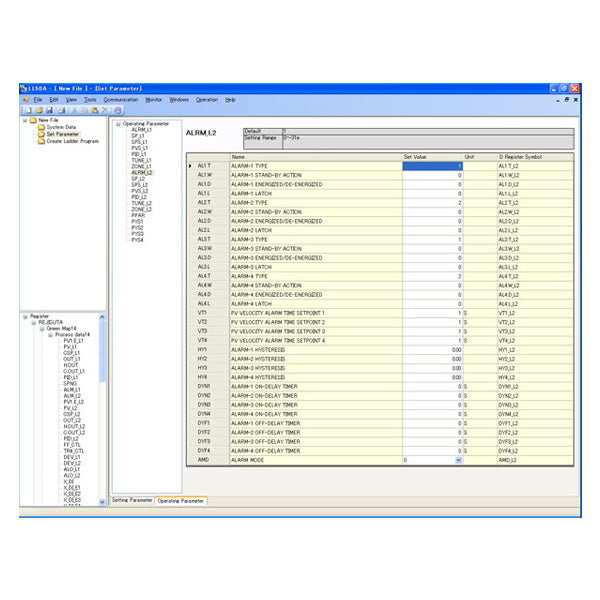The width and height of the screenshot is (600, 600).
Task: Click the LL50A application icon in title bar
Action: [x=26, y=89]
